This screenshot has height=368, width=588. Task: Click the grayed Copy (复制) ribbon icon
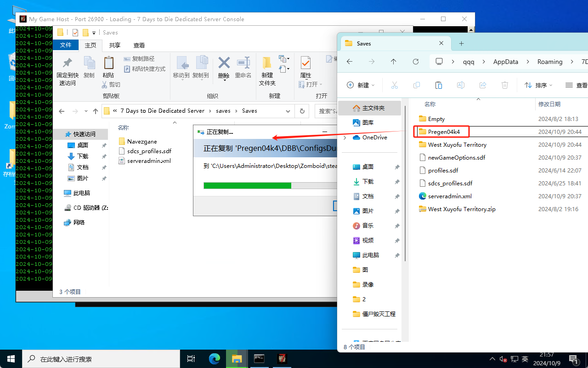tap(89, 67)
